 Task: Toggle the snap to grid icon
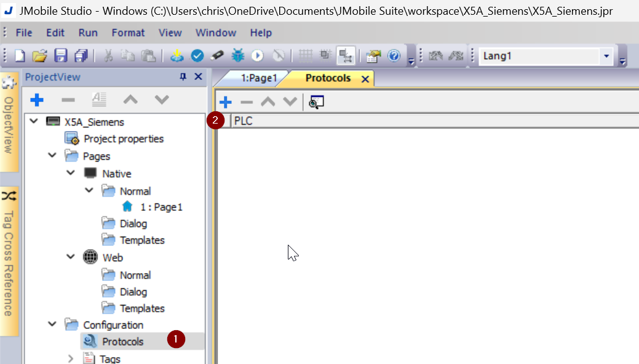click(x=325, y=55)
